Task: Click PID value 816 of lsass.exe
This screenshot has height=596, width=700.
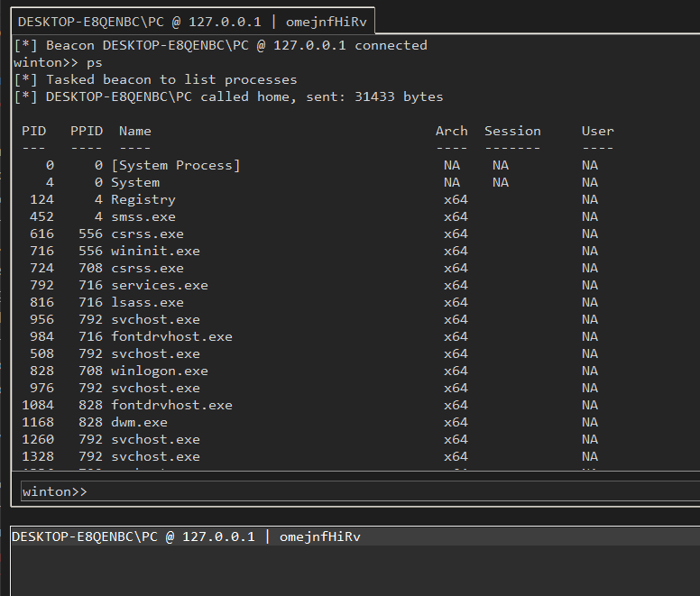Action: [x=42, y=302]
